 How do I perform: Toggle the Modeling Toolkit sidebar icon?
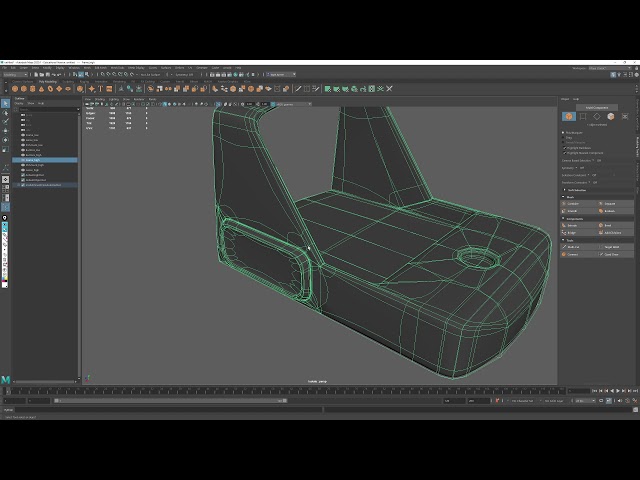[613, 75]
